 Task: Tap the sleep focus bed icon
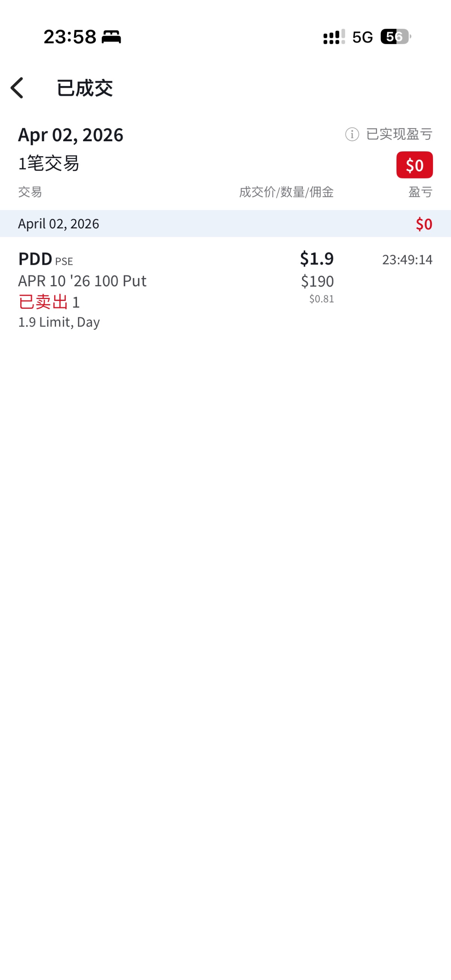[111, 37]
